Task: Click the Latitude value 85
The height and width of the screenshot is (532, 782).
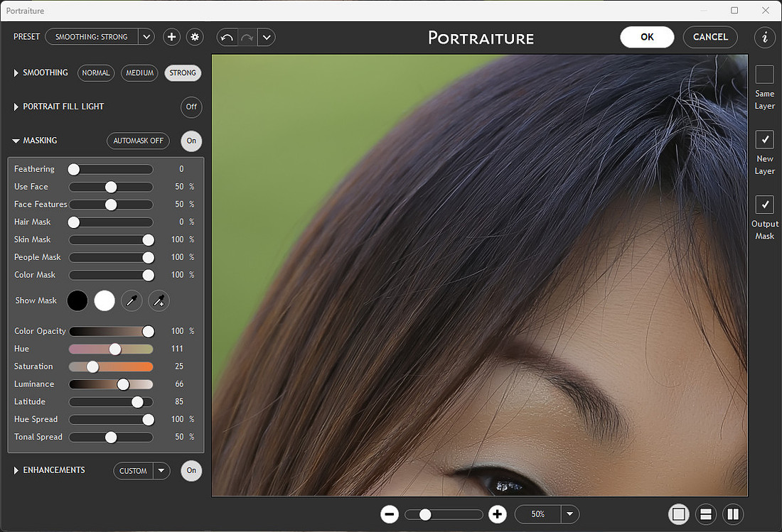Action: coord(179,401)
